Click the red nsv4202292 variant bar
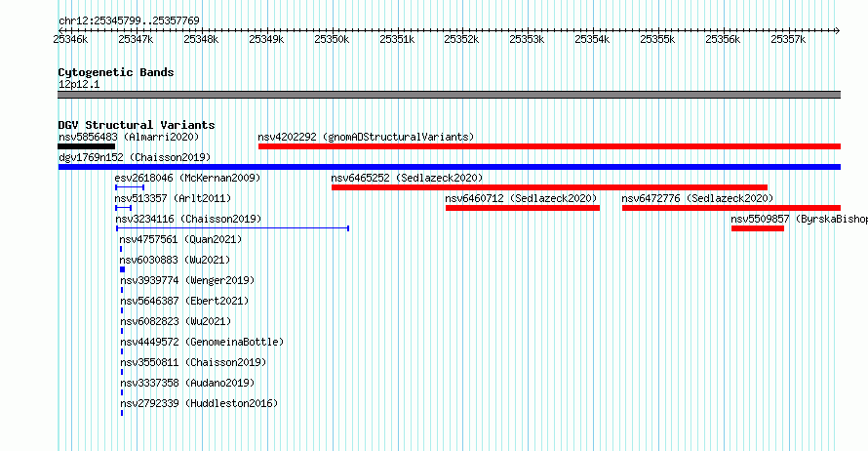The width and height of the screenshot is (868, 451). [549, 146]
